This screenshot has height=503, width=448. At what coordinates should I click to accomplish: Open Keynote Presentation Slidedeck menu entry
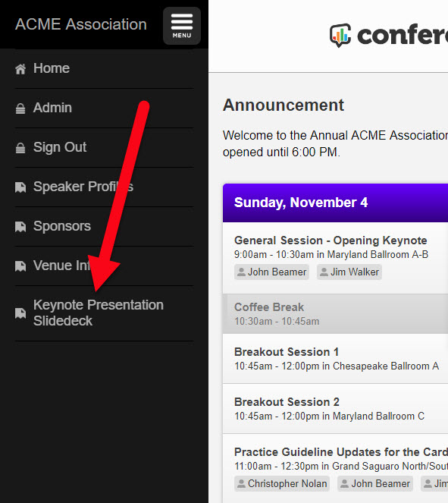coord(104,313)
